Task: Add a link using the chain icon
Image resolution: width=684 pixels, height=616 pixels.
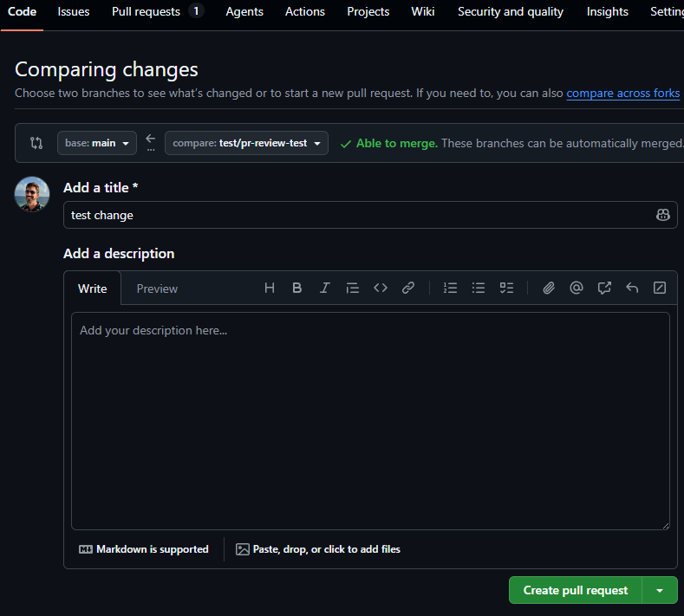Action: [408, 288]
